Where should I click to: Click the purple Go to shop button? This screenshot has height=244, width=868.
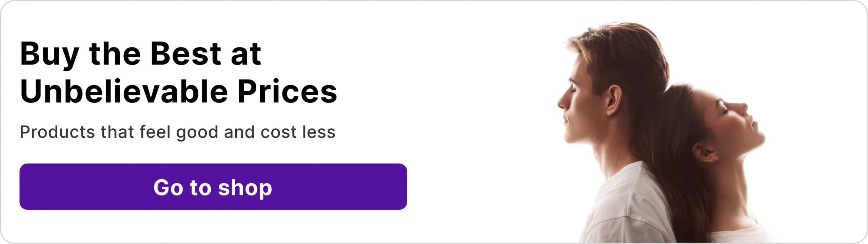point(213,187)
